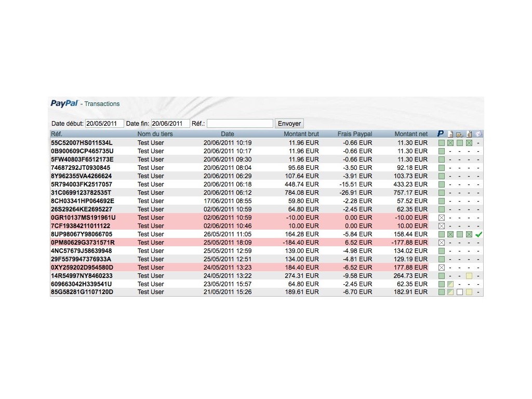Image resolution: width=532 pixels, height=399 pixels.
Task: Click yellow invoice square in row 85G58281G1107120D
Action: click(469, 292)
